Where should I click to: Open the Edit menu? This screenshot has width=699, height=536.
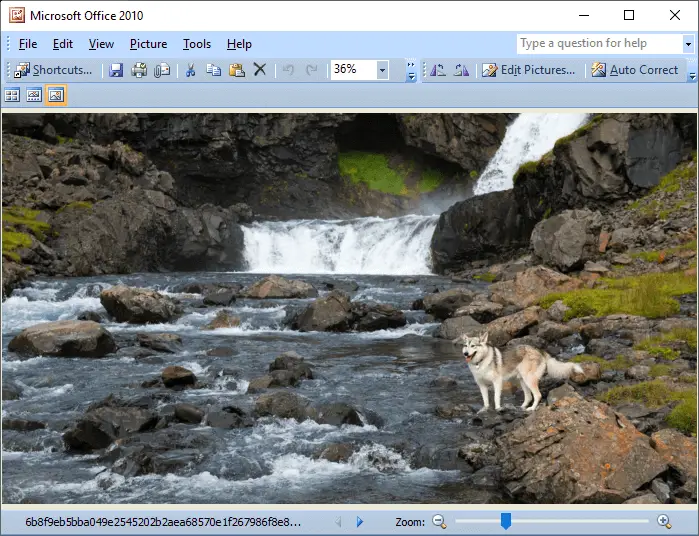(x=62, y=44)
